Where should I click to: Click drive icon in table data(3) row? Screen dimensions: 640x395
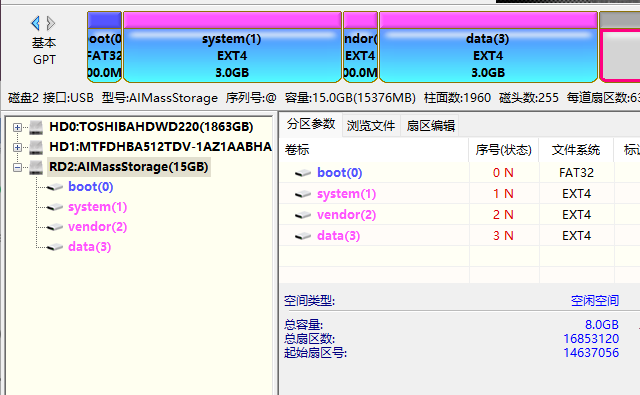[303, 236]
